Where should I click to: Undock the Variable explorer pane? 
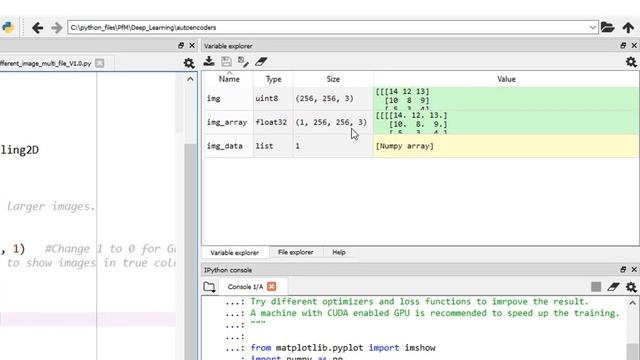click(x=623, y=46)
